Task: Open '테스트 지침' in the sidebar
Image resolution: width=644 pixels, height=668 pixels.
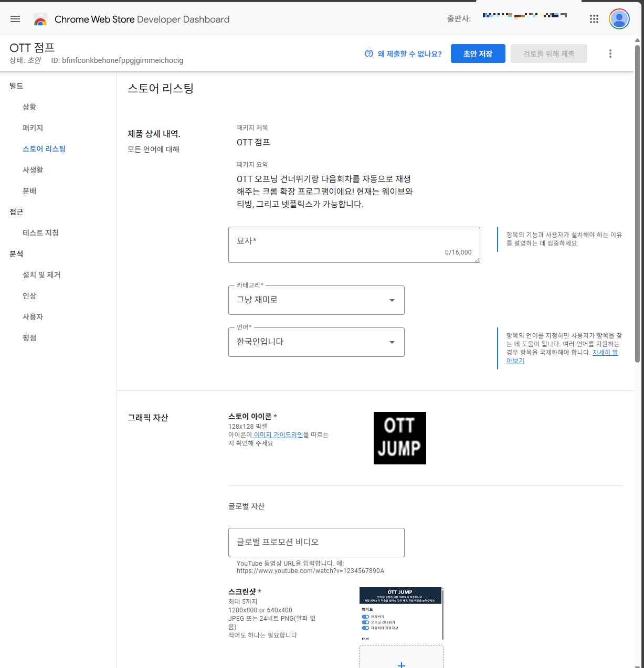Action: (40, 233)
